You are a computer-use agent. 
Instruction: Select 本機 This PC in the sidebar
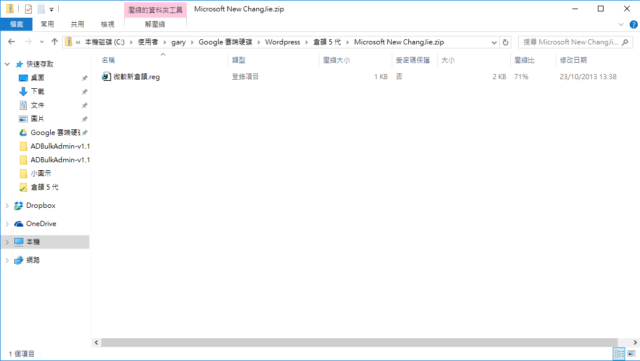pyautogui.click(x=33, y=242)
